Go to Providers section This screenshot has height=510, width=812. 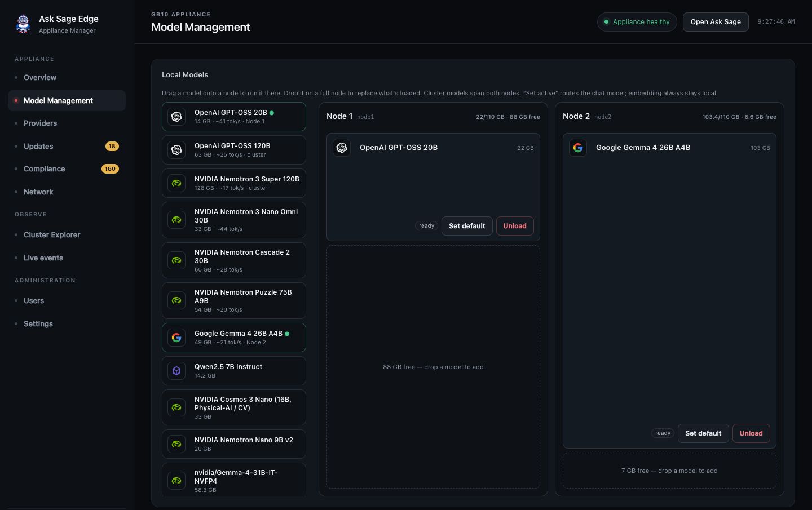click(67, 123)
